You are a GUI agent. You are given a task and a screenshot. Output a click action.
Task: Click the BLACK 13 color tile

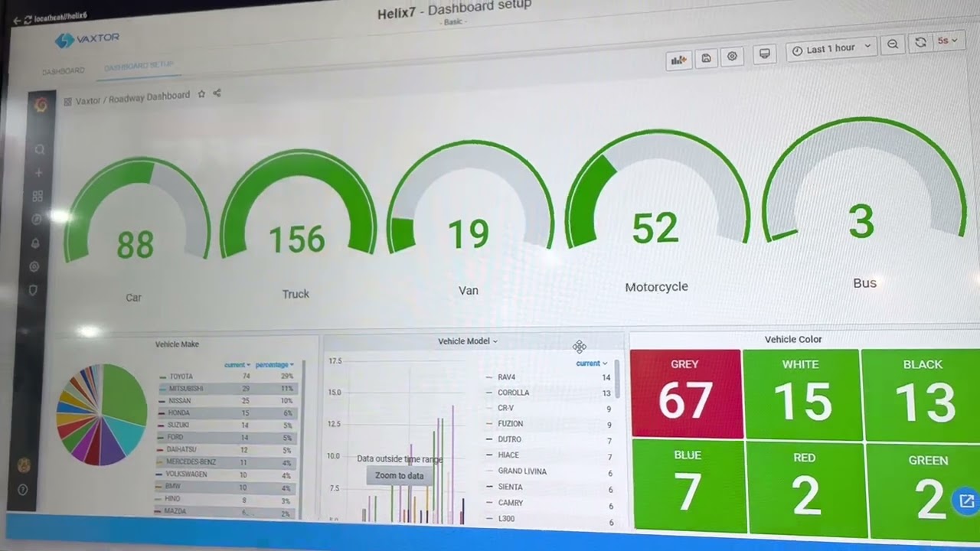[922, 395]
